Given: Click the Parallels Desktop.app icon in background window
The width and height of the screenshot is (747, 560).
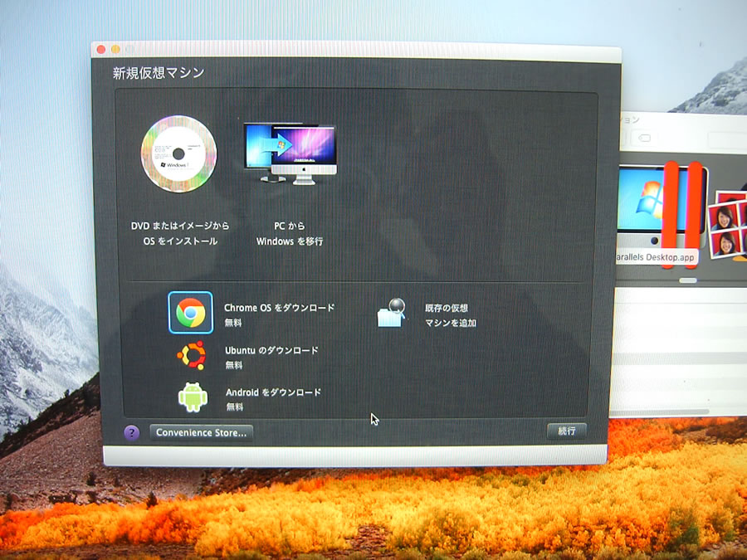Looking at the screenshot, I should click(x=662, y=210).
